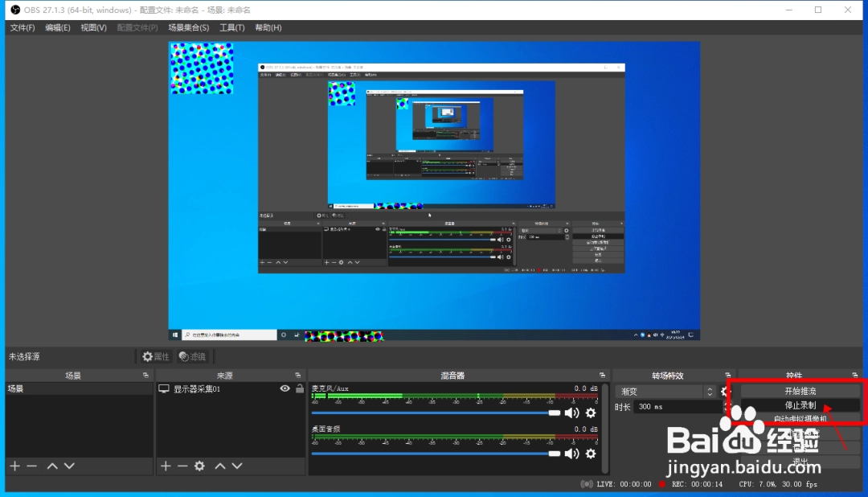Screen dimensions: 868x497
Task: Undock the 来源 panel
Action: (298, 376)
